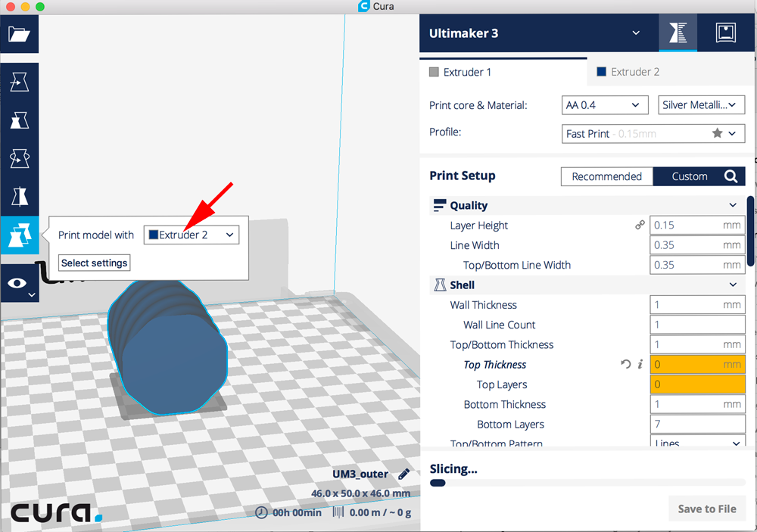Edit the Top Thickness highlighted field

697,365
